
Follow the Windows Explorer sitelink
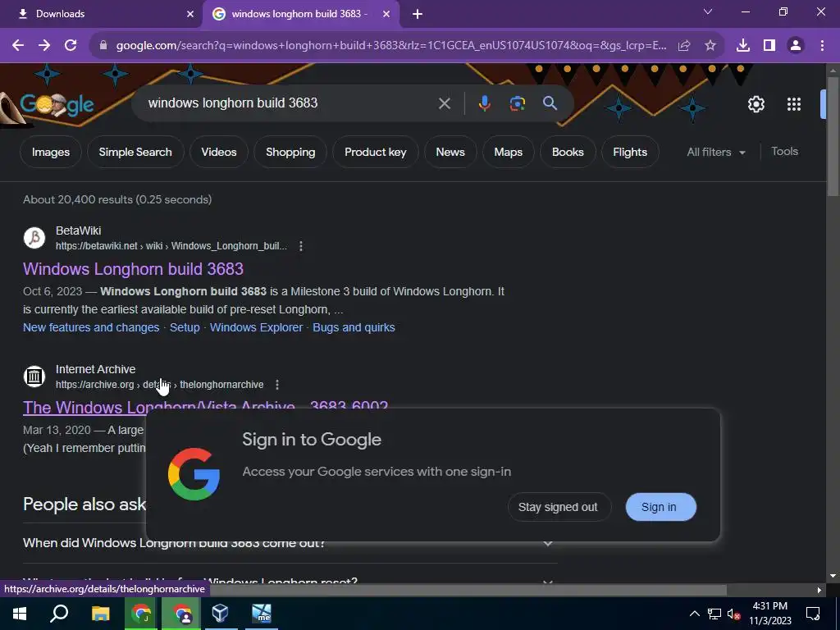click(x=256, y=327)
